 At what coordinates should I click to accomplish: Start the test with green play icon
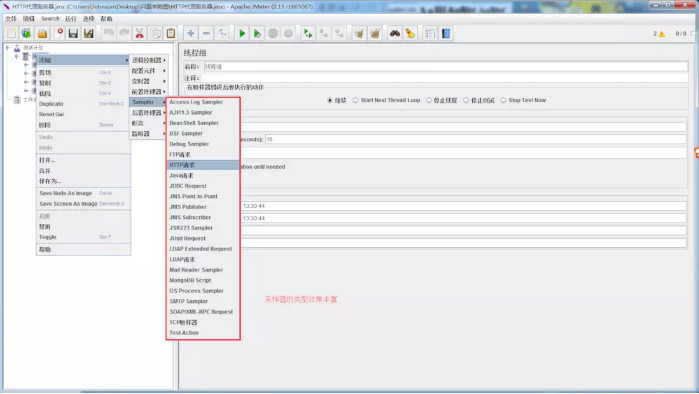tap(242, 33)
